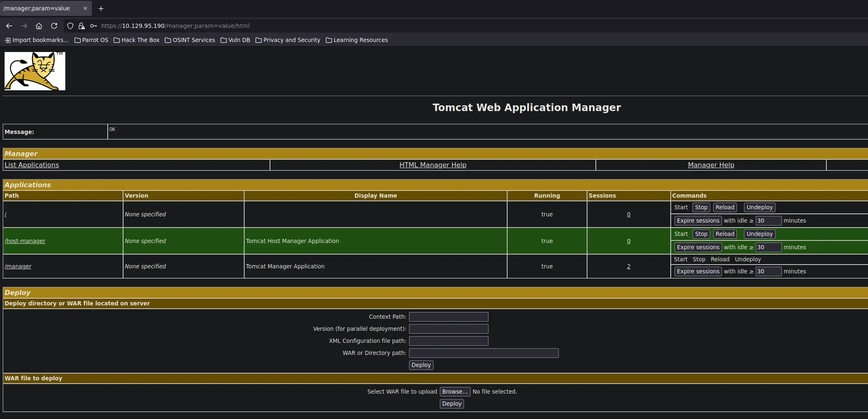Viewport: 868px width, 419px height.
Task: Expire sessions for /host-manager application
Action: [x=698, y=247]
